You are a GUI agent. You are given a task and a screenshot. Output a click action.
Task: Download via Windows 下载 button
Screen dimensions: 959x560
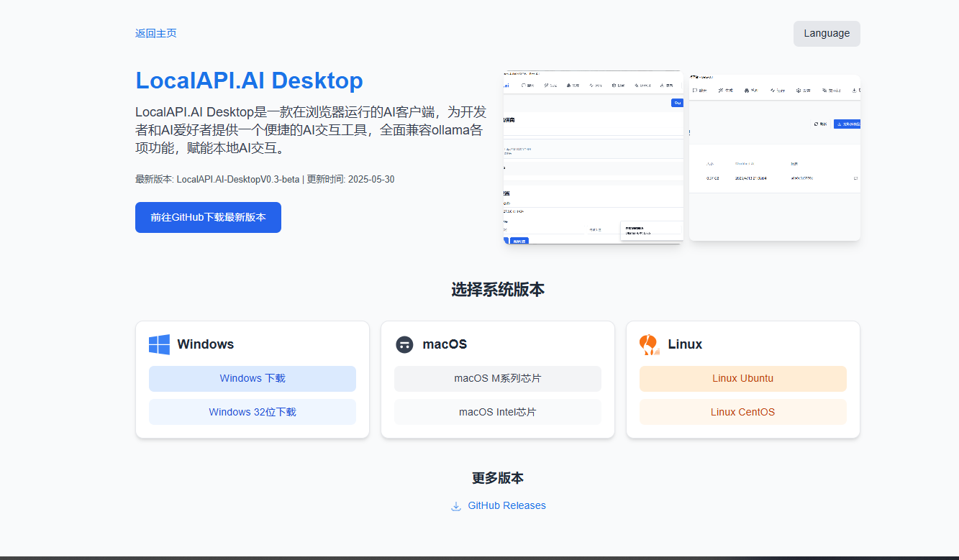253,379
